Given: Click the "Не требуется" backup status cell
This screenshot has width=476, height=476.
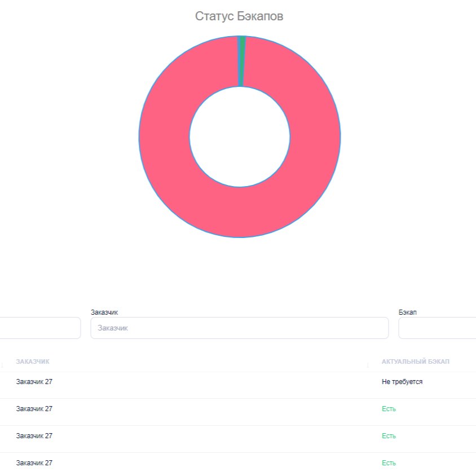Looking at the screenshot, I should tap(402, 382).
